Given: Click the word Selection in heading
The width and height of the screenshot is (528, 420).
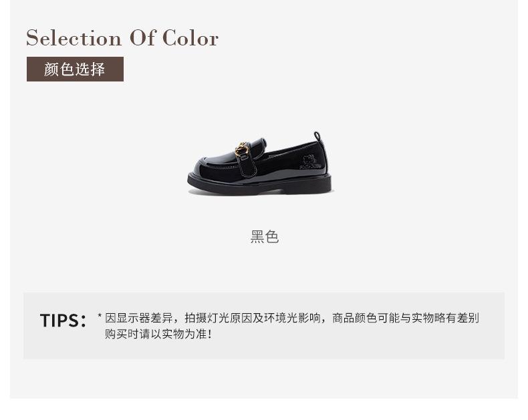Looking at the screenshot, I should [74, 37].
